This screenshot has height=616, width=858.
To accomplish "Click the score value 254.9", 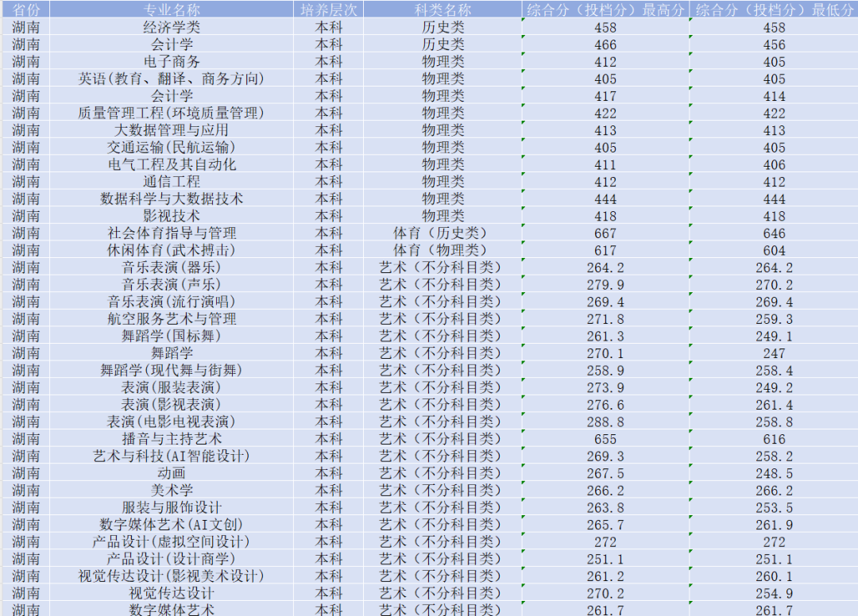I will (774, 592).
